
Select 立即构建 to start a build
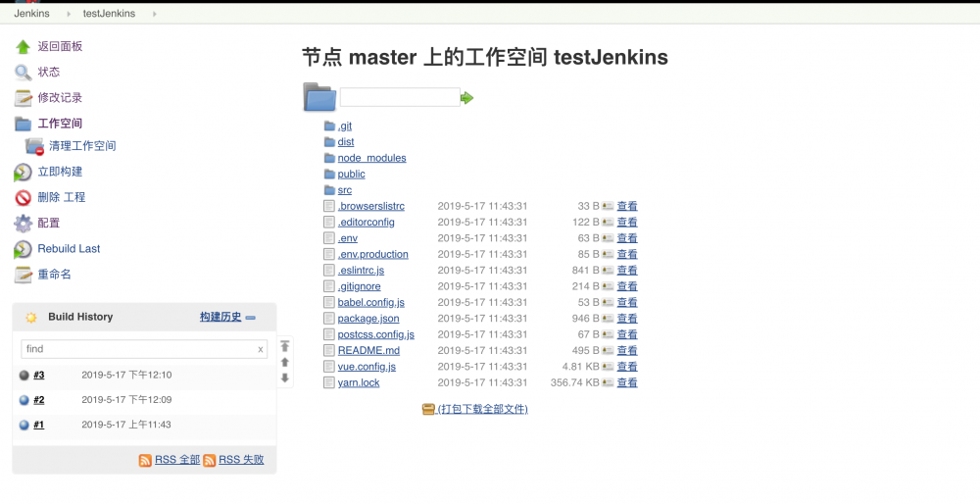[x=60, y=172]
